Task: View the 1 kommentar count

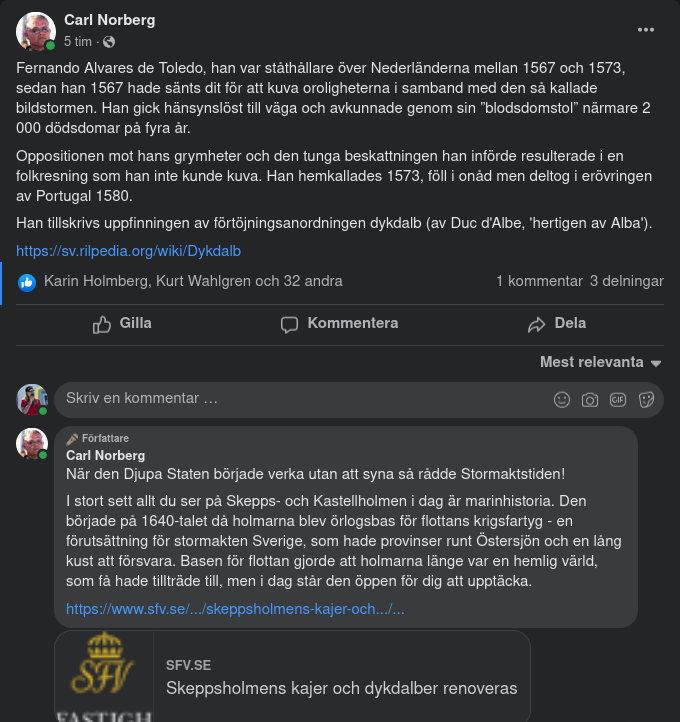Action: (x=538, y=282)
